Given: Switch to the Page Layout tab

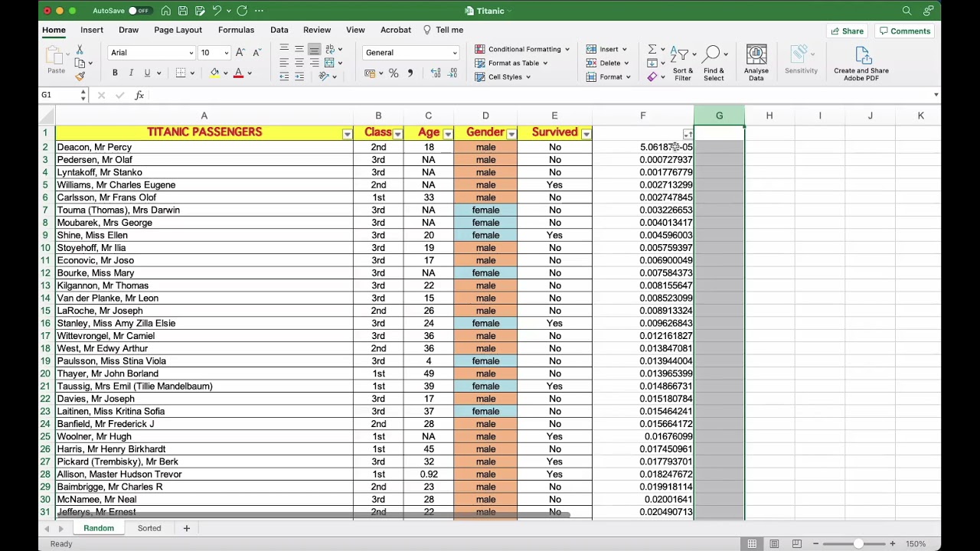Looking at the screenshot, I should pos(178,30).
